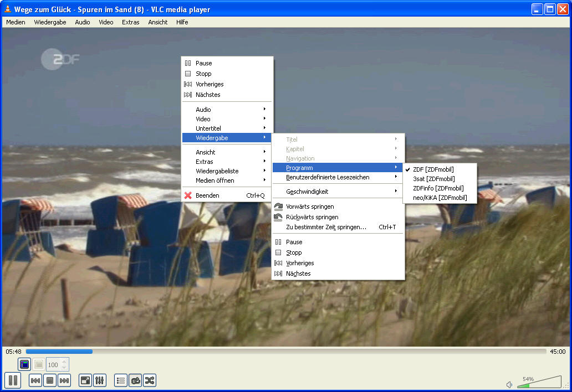Expand the Video submenu in context menu
572x392 pixels.
tap(227, 119)
